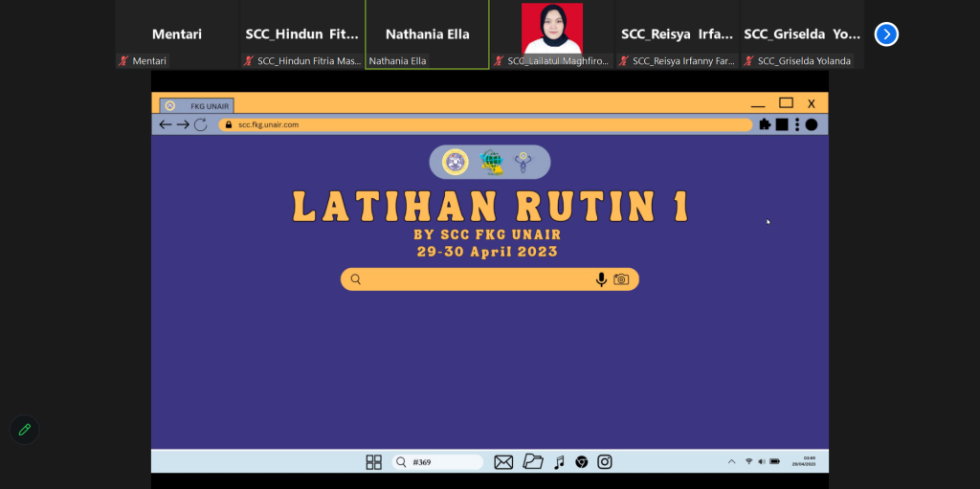Click the camera icon in search bar
This screenshot has height=489, width=980.
tap(620, 278)
